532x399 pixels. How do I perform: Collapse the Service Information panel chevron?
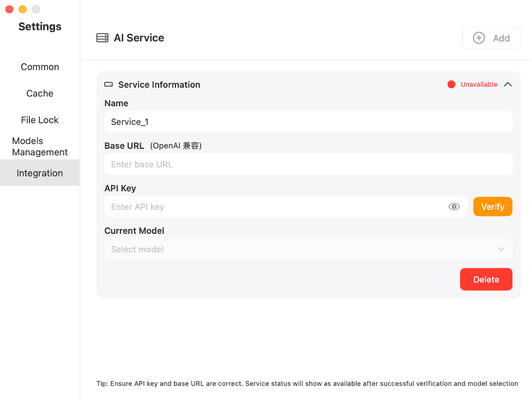(507, 84)
